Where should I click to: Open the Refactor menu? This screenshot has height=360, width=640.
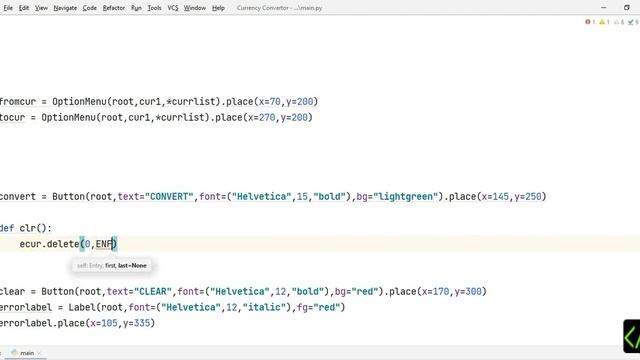113,8
